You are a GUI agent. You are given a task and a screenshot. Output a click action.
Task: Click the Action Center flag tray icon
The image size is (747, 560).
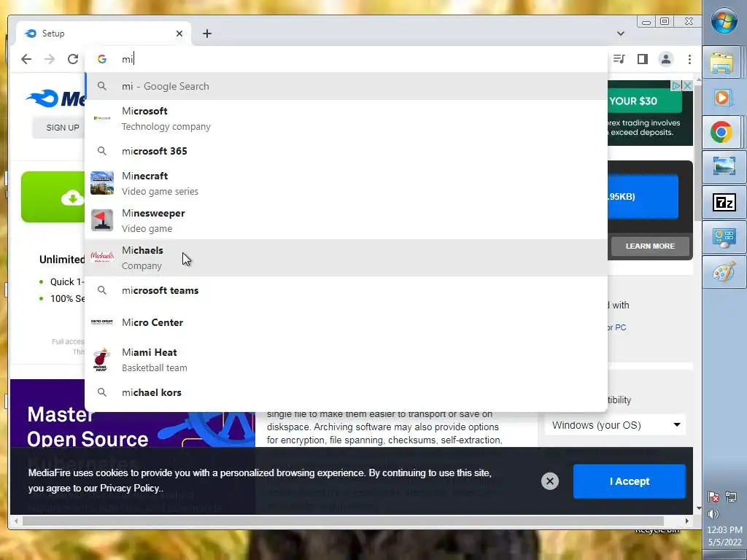pyautogui.click(x=713, y=497)
